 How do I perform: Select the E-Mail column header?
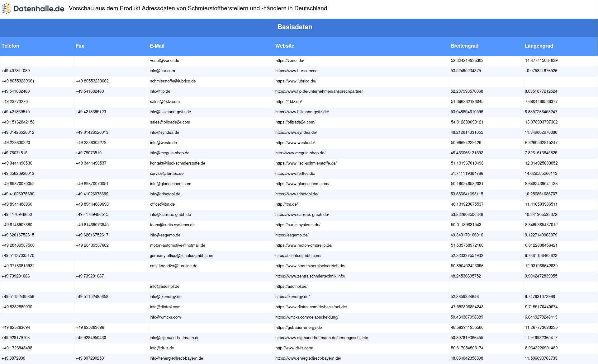tap(157, 46)
